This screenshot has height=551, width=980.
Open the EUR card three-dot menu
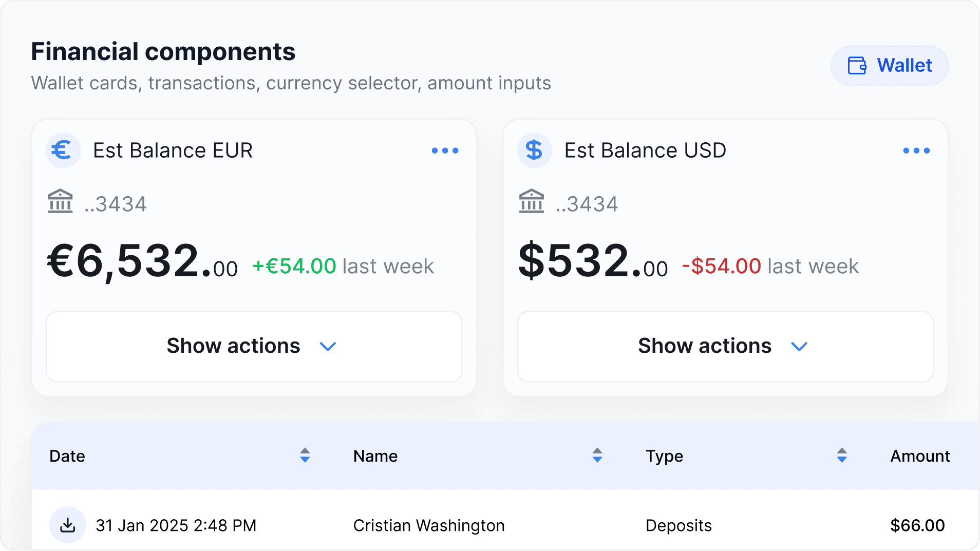coord(445,150)
